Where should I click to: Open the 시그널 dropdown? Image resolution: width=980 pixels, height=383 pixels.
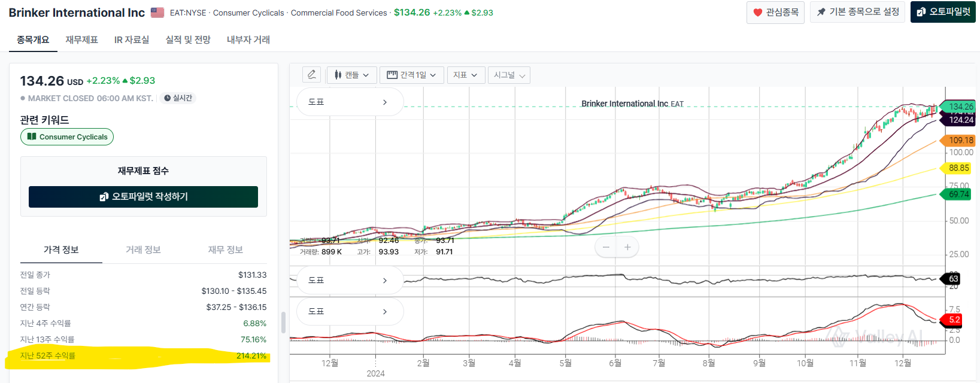[509, 75]
